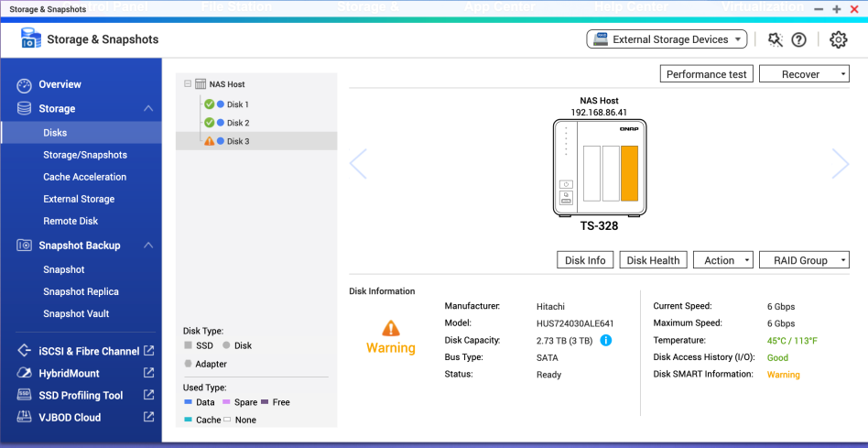Click the second disk bay in NAS image
The height and width of the screenshot is (448, 868).
pyautogui.click(x=611, y=173)
